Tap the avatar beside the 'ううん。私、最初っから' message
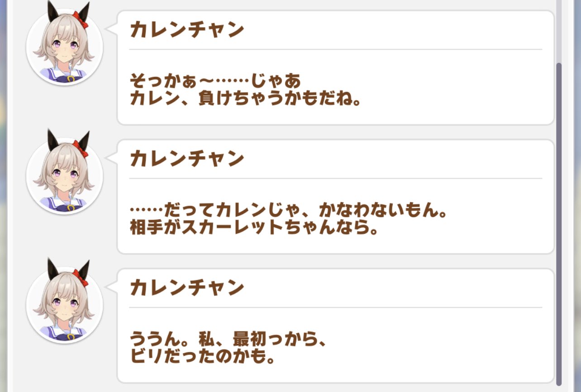The width and height of the screenshot is (581, 392). (x=65, y=303)
